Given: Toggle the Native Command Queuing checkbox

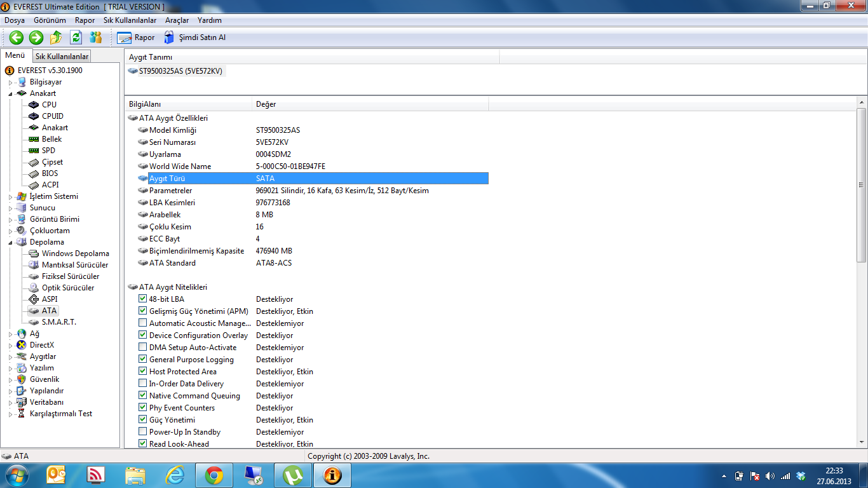Looking at the screenshot, I should pos(142,395).
